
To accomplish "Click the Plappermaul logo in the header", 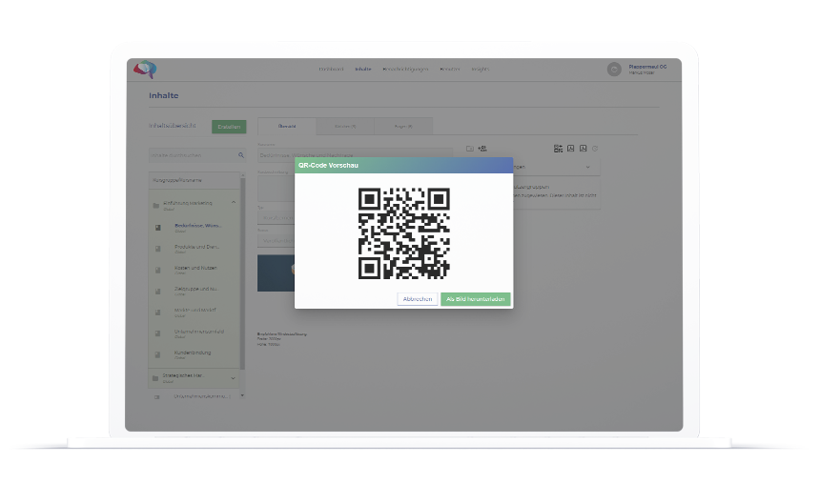I will (x=145, y=69).
